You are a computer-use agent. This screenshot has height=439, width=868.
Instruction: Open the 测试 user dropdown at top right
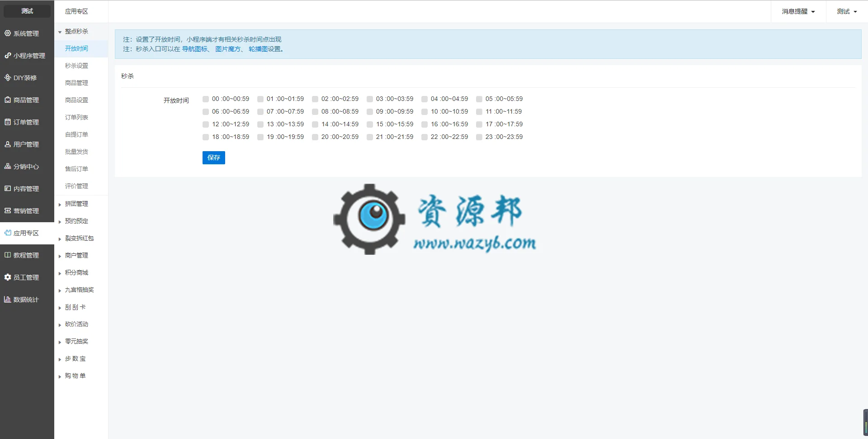[846, 11]
